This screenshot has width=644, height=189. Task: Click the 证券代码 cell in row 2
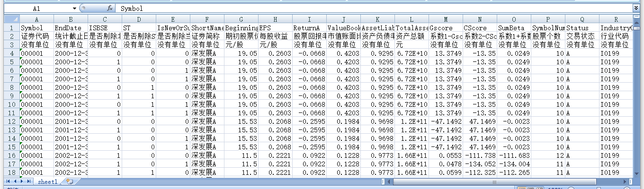(36, 36)
